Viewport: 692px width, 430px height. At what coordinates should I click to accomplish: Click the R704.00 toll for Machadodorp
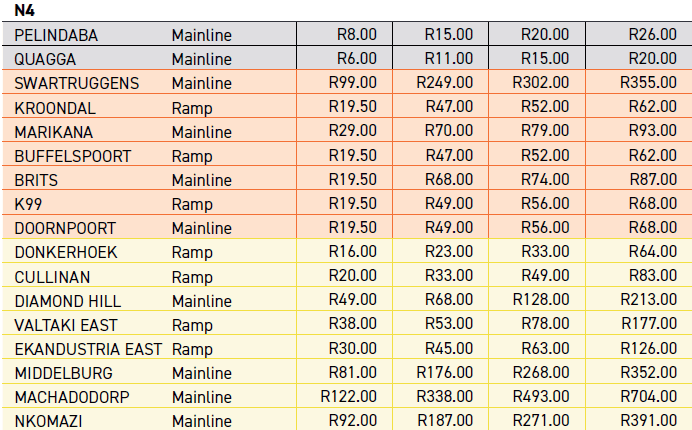tap(649, 397)
